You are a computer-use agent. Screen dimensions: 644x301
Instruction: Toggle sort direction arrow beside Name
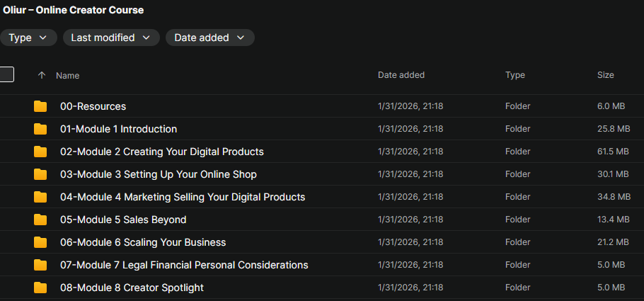click(41, 75)
